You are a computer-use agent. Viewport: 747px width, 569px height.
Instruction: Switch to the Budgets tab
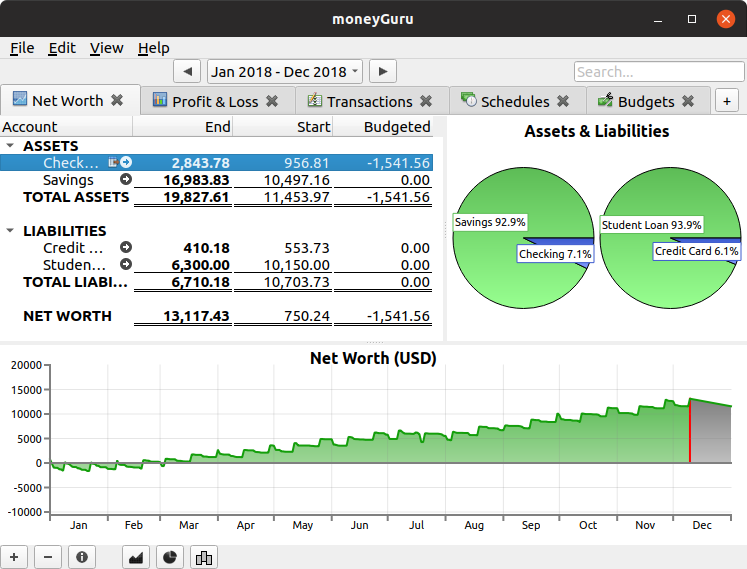(x=646, y=102)
